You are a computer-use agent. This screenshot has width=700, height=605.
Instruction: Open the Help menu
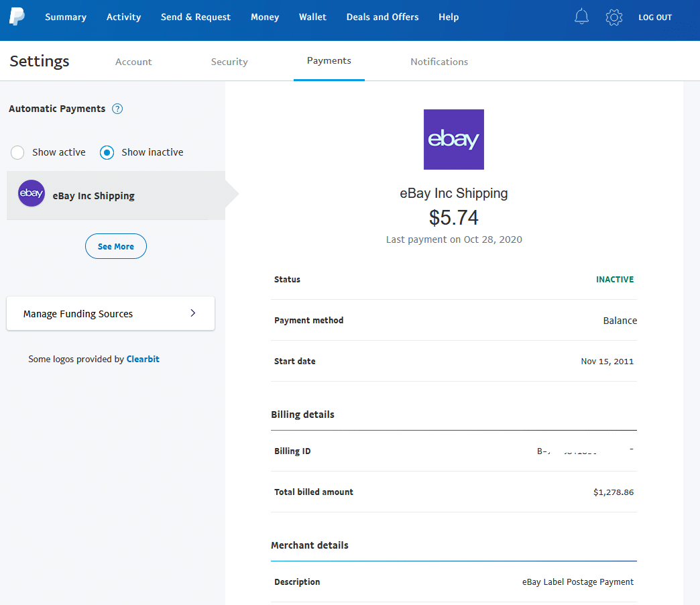[449, 17]
